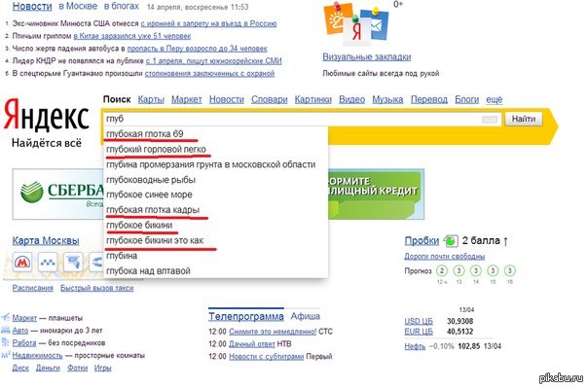Click the Sberbank advertisement banner
This screenshot has height=389, width=588.
tap(57, 194)
